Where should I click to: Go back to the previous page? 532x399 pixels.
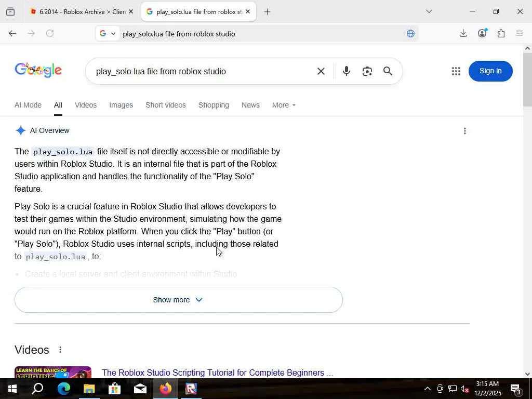click(x=12, y=33)
